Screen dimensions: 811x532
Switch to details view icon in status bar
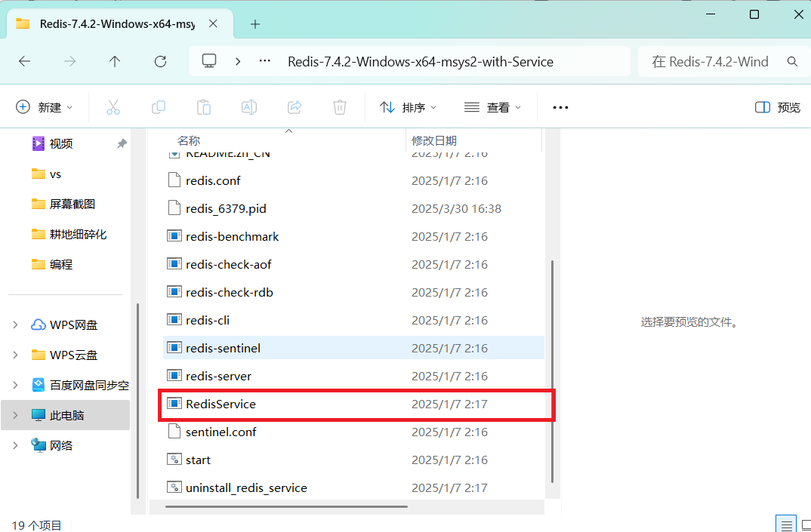[786, 524]
